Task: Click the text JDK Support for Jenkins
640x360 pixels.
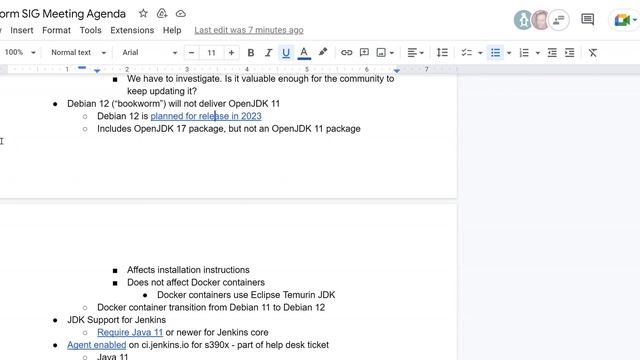Action: point(117,320)
